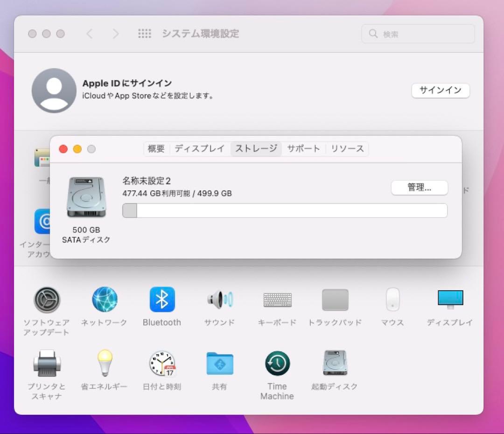The image size is (504, 434).
Task: Open ネットワーク preferences
Action: click(x=104, y=300)
